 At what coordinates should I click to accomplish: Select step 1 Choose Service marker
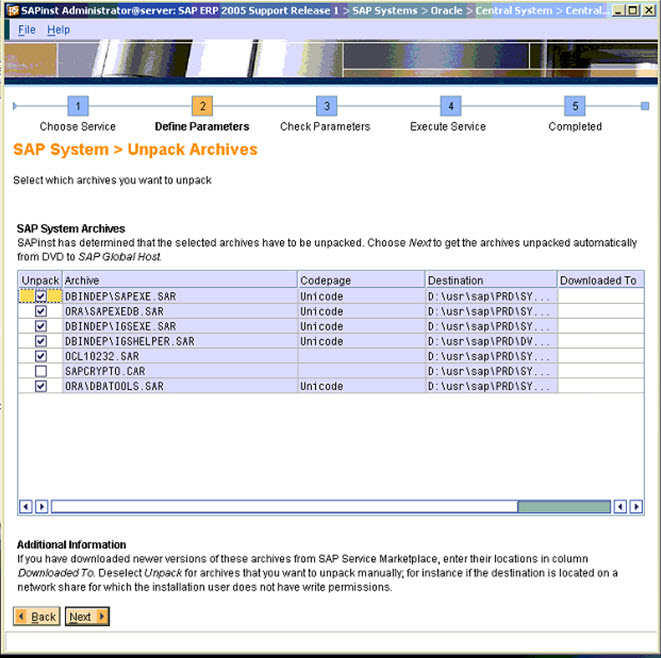coord(78,106)
